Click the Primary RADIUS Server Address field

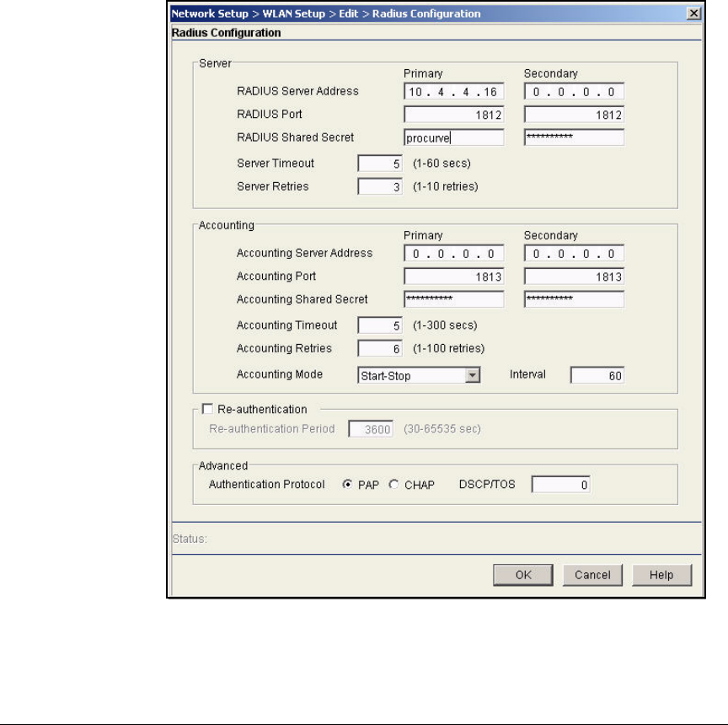click(454, 92)
